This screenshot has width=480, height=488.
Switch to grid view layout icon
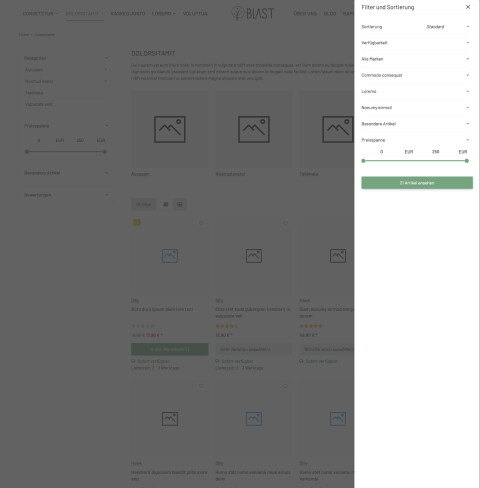[x=180, y=204]
